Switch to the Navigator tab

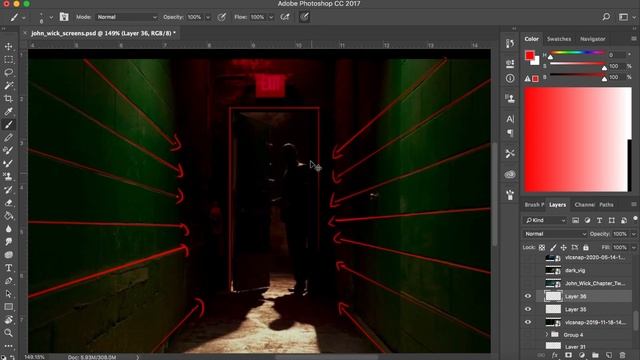pyautogui.click(x=592, y=39)
